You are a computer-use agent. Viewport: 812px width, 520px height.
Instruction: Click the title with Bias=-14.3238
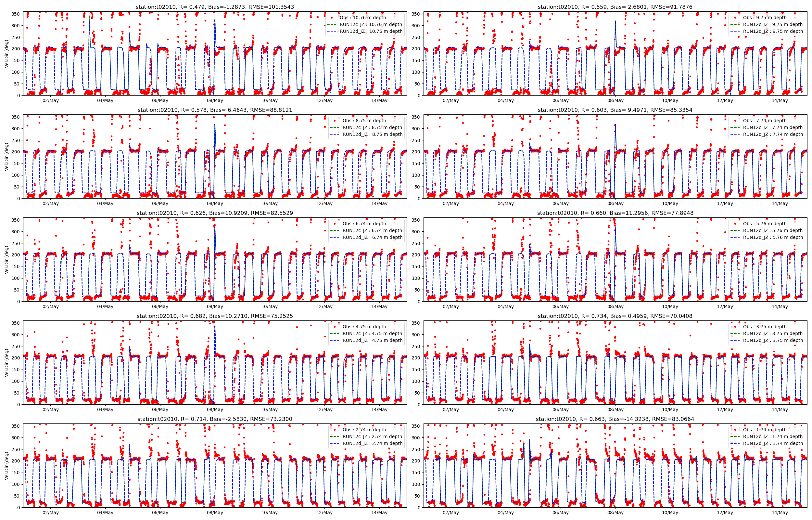(615, 419)
